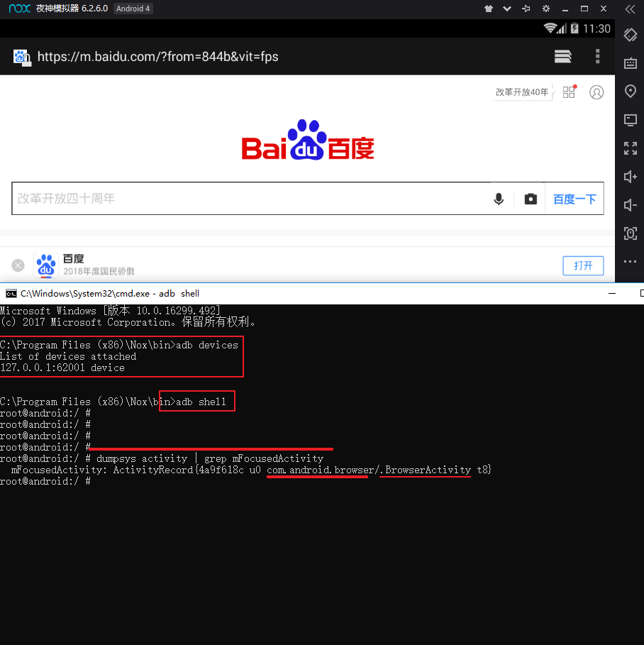Click the Android wifi status icon
Image resolution: width=644 pixels, height=645 pixels.
point(550,28)
